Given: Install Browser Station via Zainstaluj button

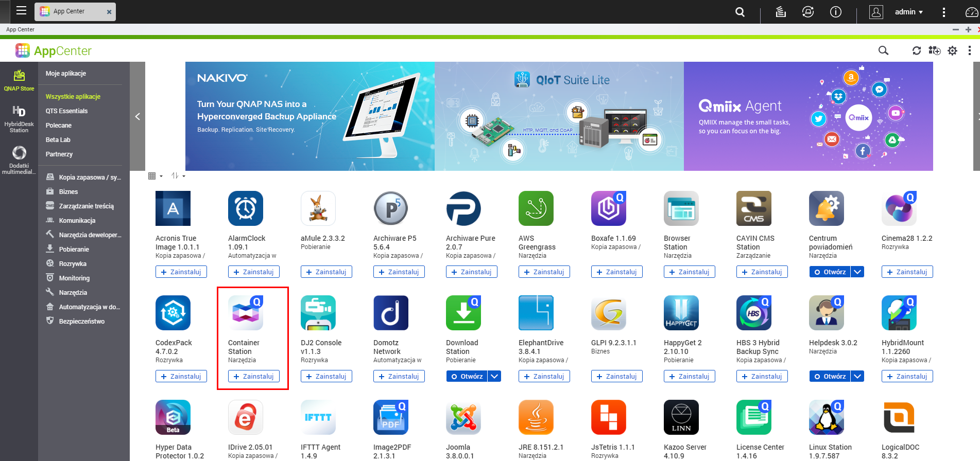Looking at the screenshot, I should click(690, 272).
